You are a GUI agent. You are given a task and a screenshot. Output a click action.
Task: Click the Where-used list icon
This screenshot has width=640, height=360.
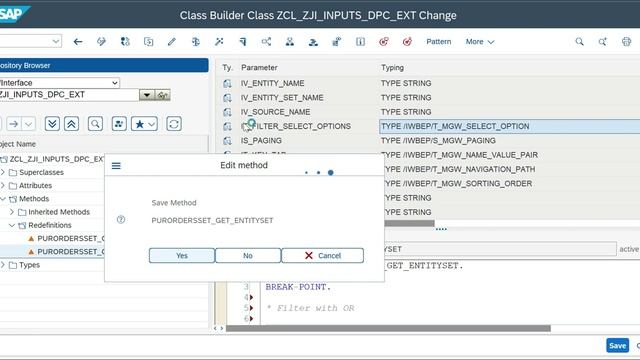(x=266, y=42)
